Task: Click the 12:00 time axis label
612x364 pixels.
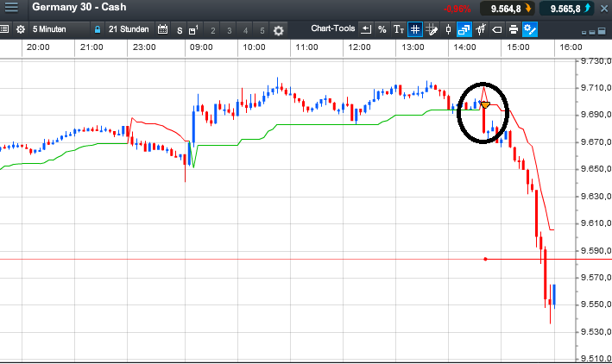Action: [x=359, y=47]
